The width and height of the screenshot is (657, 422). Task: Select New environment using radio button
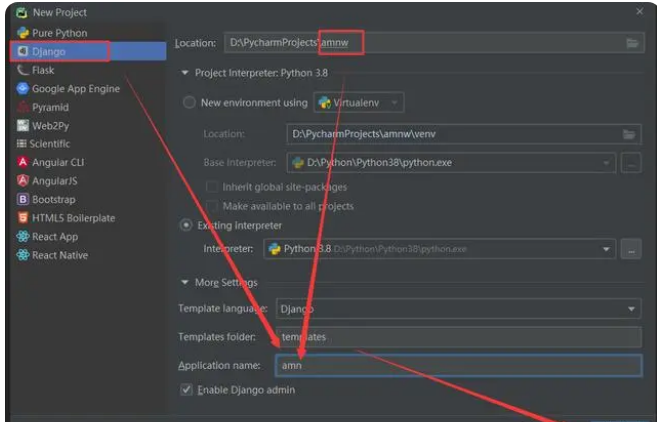(189, 103)
